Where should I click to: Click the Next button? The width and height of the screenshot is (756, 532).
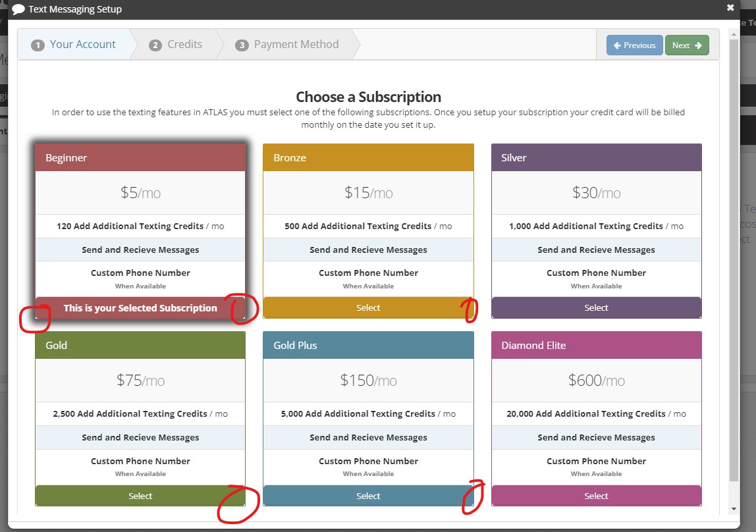click(x=687, y=45)
